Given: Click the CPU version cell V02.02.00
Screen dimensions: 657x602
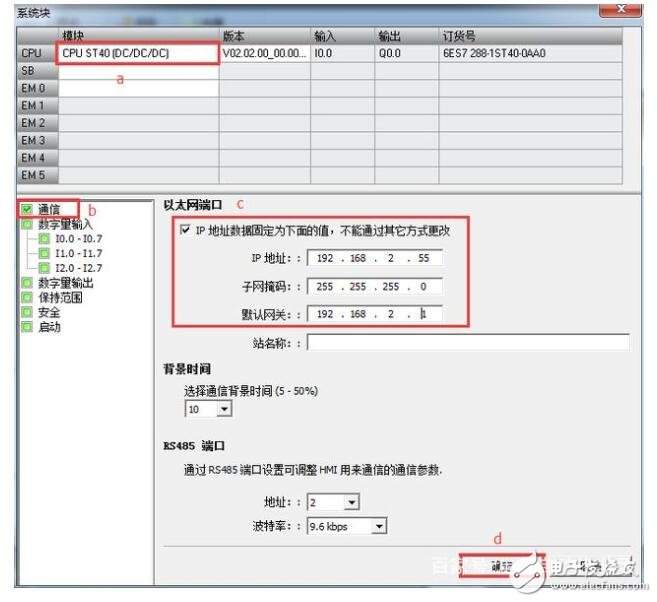Looking at the screenshot, I should pyautogui.click(x=264, y=53).
